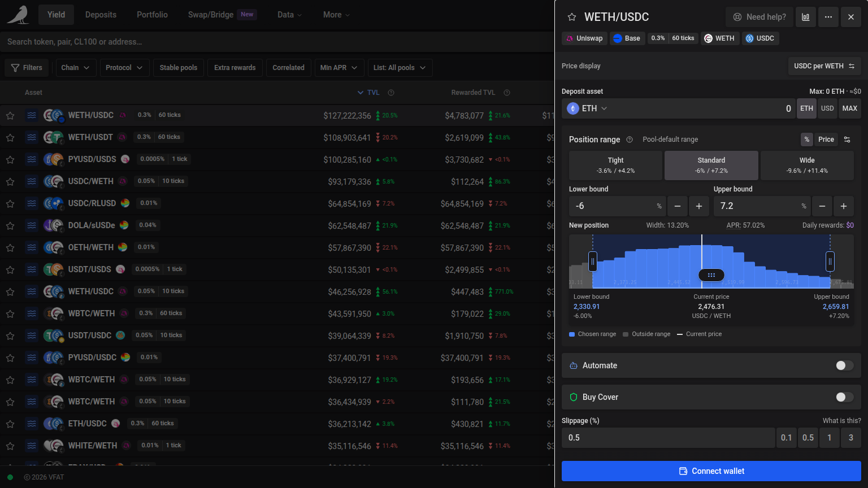Open the More menu
868x488 pixels.
click(336, 15)
